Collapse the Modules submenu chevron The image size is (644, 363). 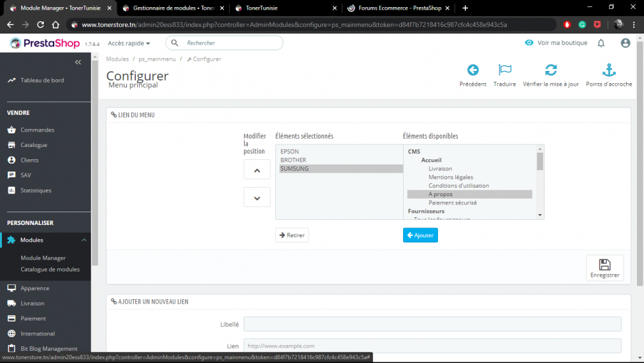click(x=84, y=240)
